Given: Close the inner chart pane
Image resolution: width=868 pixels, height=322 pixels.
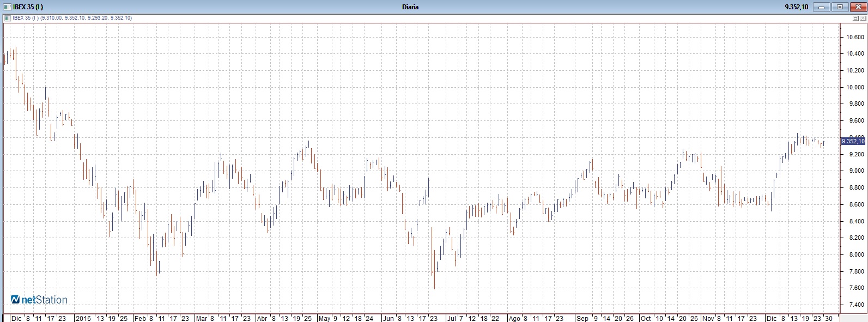Looking at the screenshot, I should (863, 18).
